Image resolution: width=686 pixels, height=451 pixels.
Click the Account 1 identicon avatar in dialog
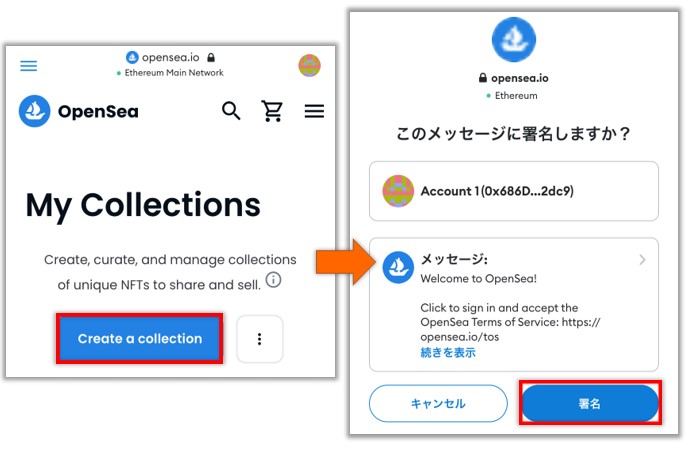[x=398, y=191]
